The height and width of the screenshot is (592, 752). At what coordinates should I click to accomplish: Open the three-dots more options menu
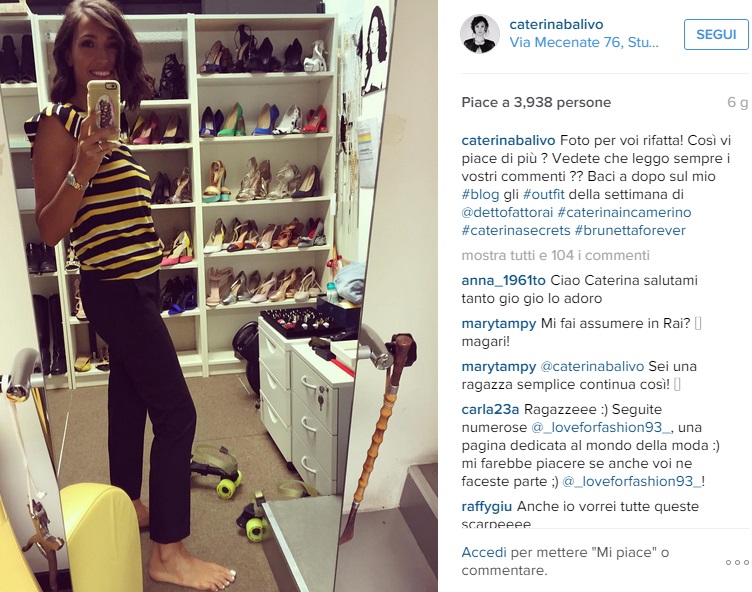[x=737, y=562]
